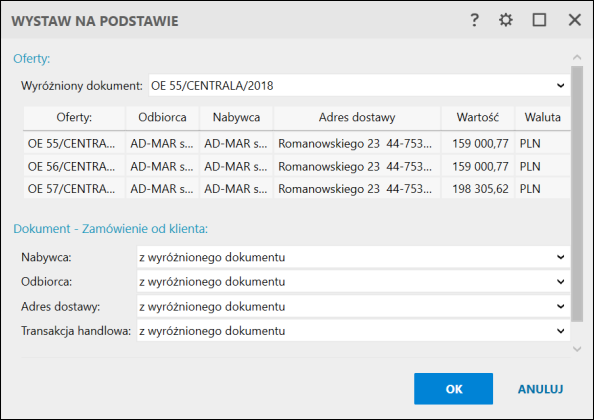Click the scroll down arrow
The image size is (594, 420).
(x=577, y=349)
